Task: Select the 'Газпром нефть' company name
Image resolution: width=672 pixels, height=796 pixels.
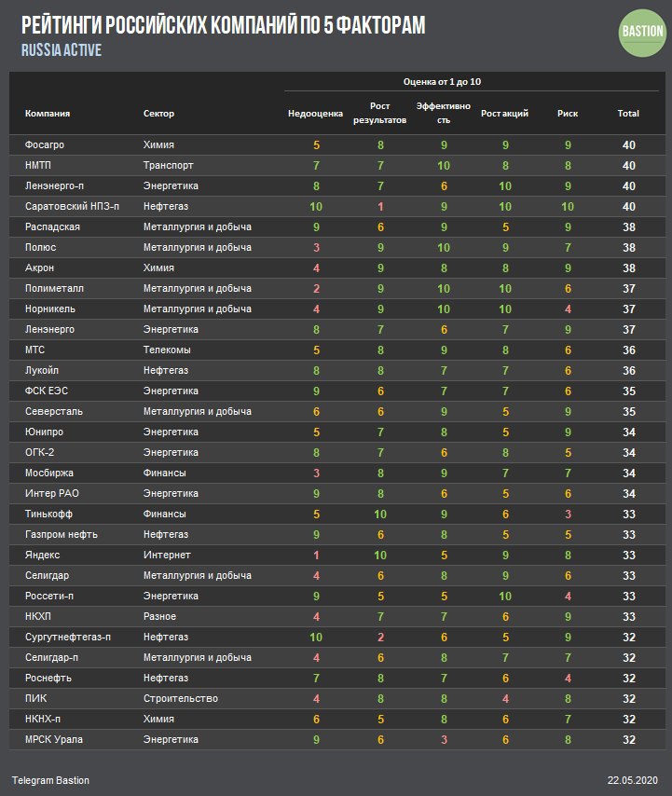Action: coord(62,535)
